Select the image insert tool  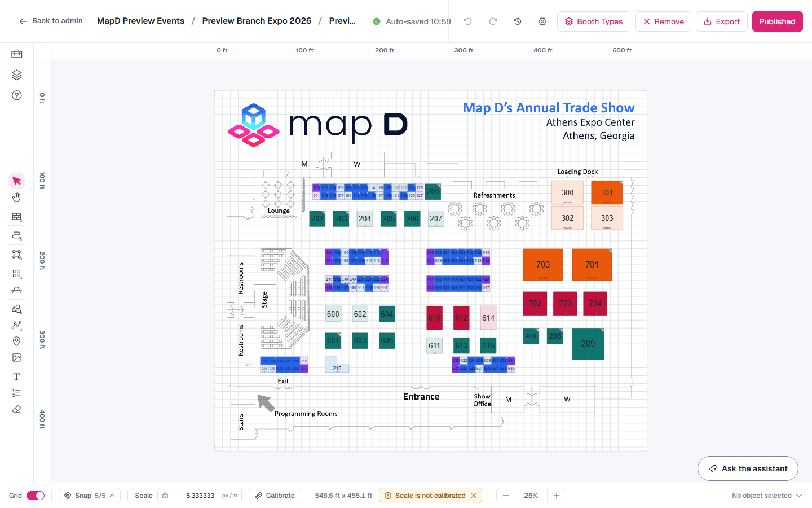point(16,357)
